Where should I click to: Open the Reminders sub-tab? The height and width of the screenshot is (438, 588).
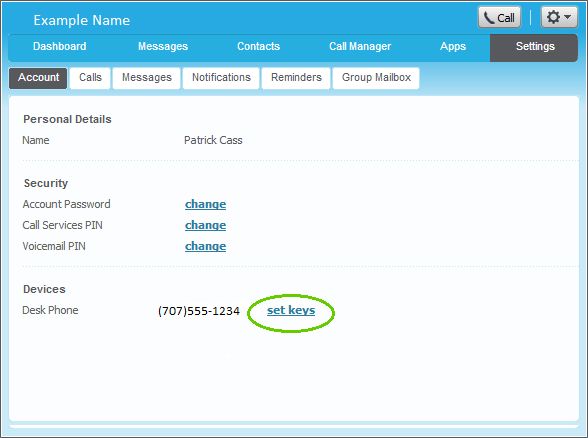point(296,78)
